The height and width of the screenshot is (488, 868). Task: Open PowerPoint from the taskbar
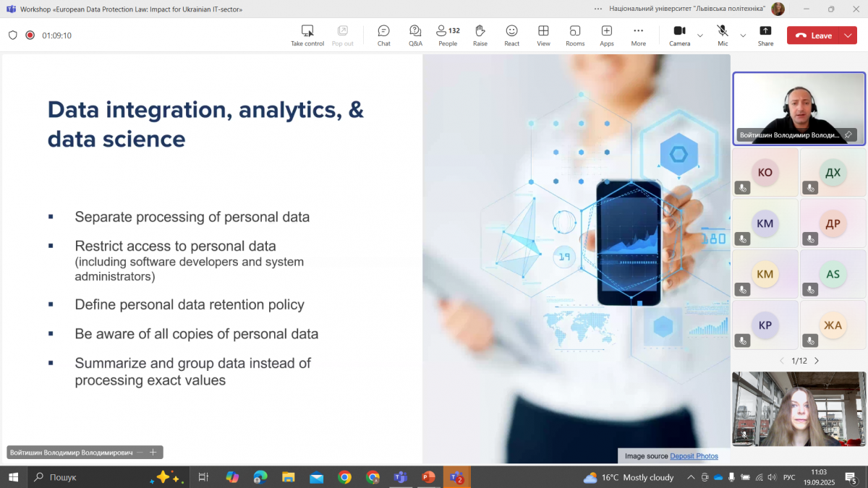pyautogui.click(x=428, y=477)
